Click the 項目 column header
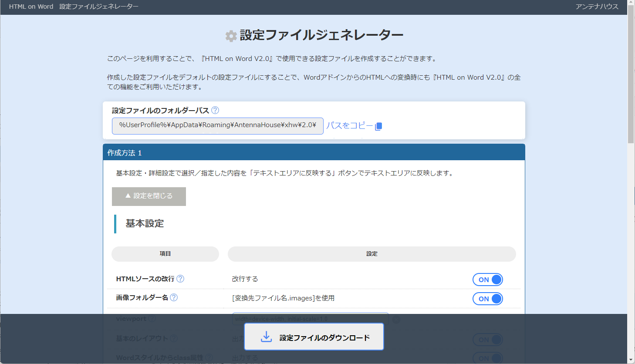Viewport: 635px width, 364px height. (165, 254)
